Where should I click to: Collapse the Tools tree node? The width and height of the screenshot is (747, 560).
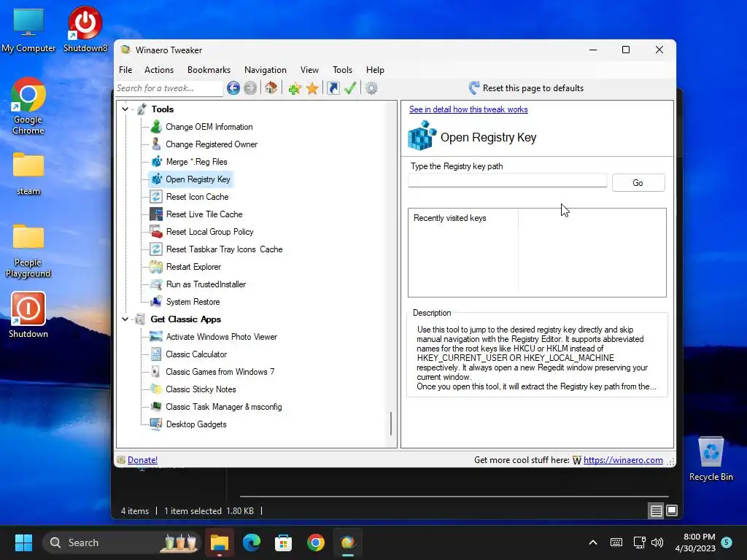coord(125,109)
